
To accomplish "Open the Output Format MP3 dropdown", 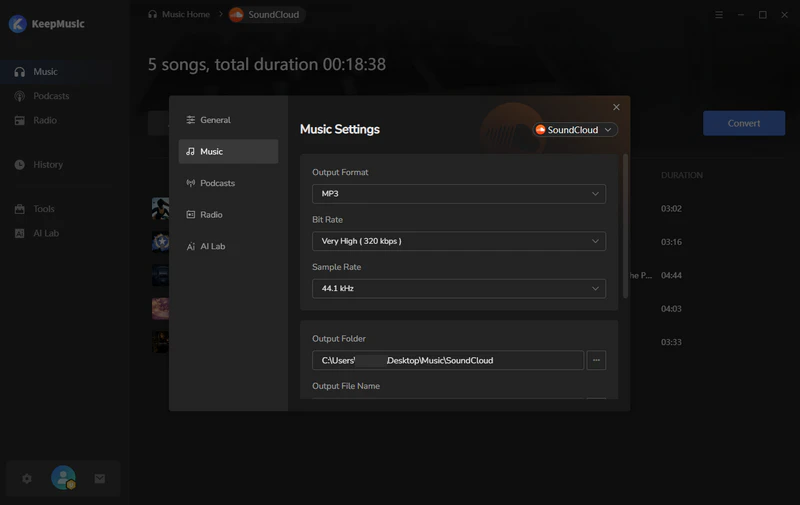I will (459, 194).
